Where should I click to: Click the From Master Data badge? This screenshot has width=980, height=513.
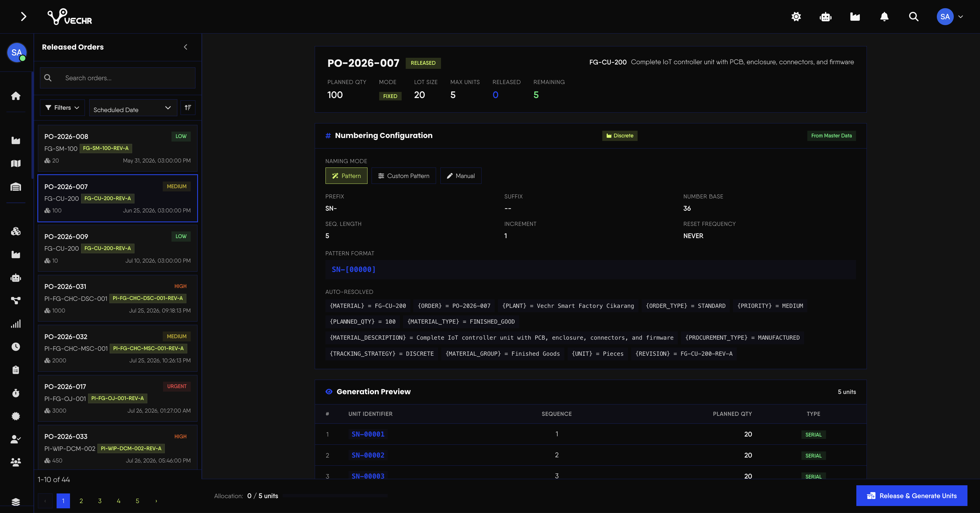click(831, 135)
